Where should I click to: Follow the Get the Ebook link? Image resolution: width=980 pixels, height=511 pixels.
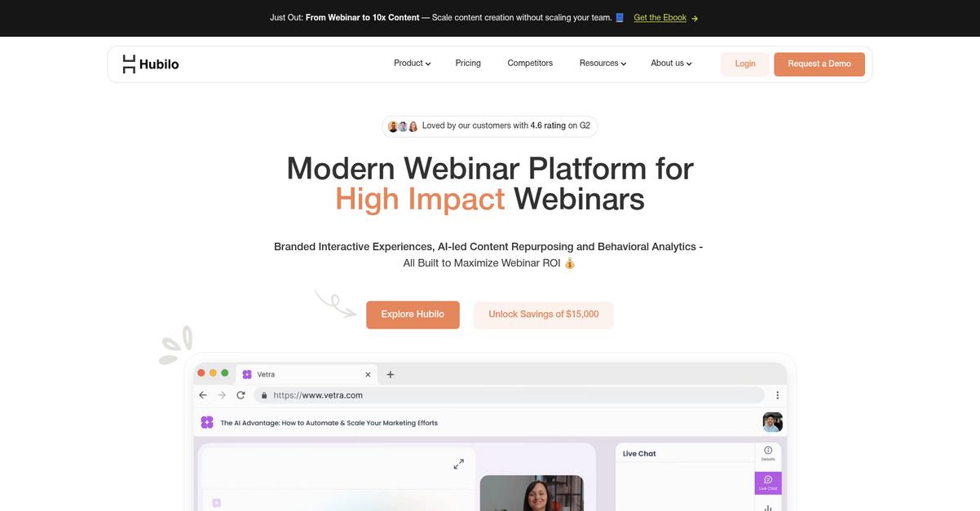pos(660,18)
